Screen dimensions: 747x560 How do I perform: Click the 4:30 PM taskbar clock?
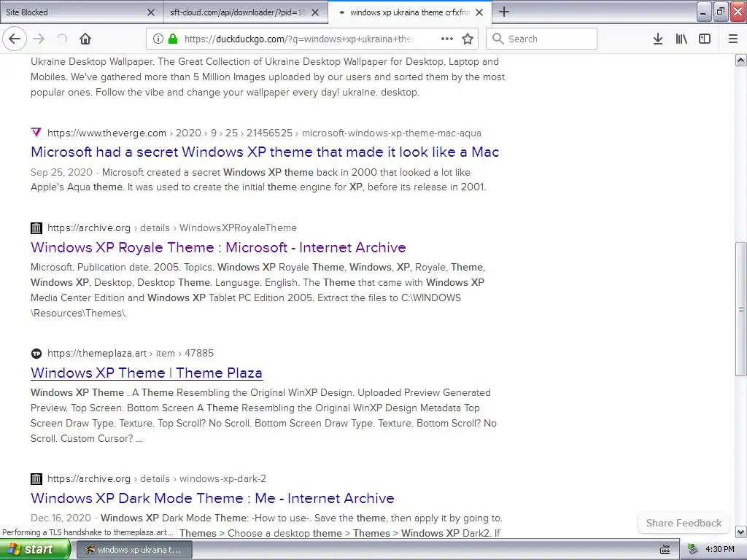click(x=720, y=550)
